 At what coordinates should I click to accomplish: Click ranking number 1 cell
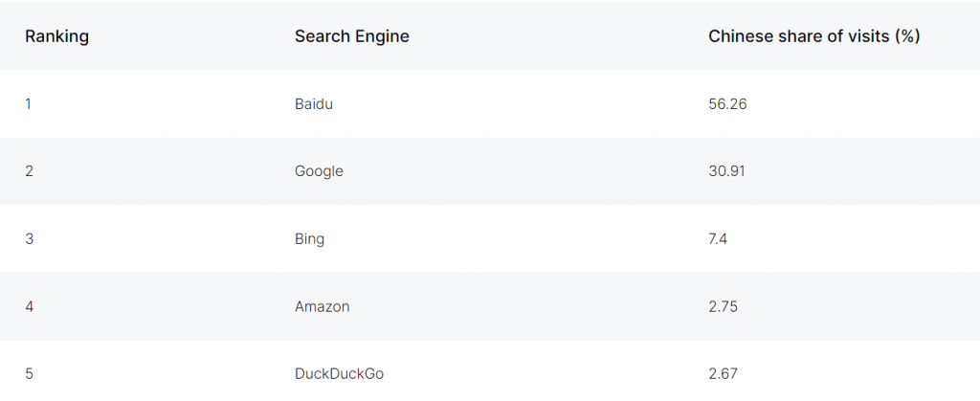tap(29, 103)
